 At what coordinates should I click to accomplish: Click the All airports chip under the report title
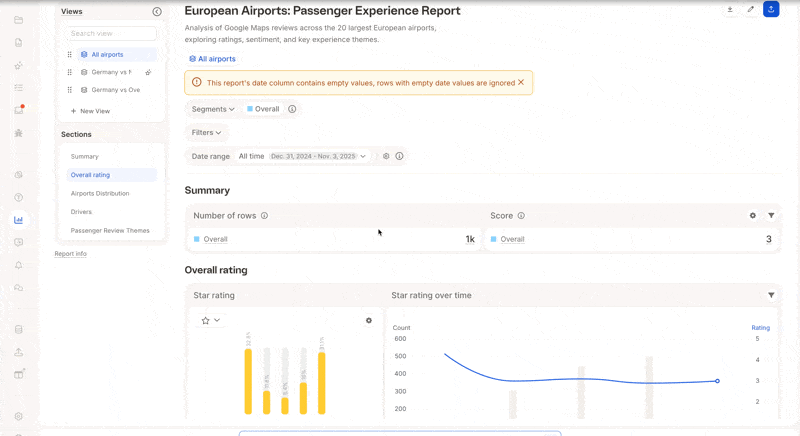[212, 59]
